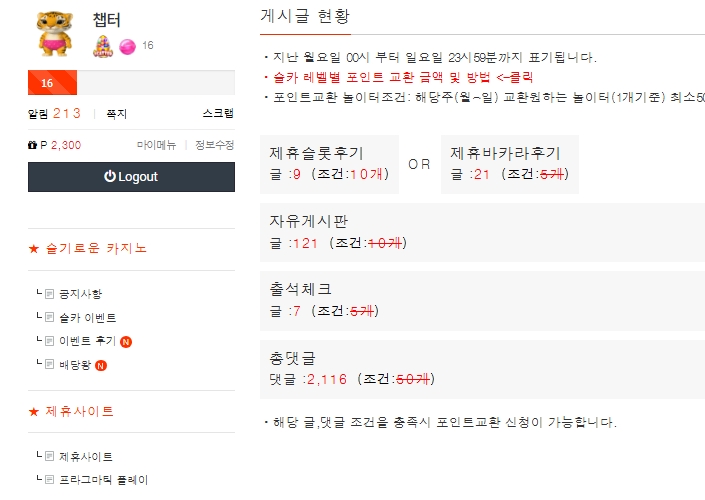Click the new badge next to 이벤트 후기
This screenshot has height=500, width=705.
[x=127, y=341]
